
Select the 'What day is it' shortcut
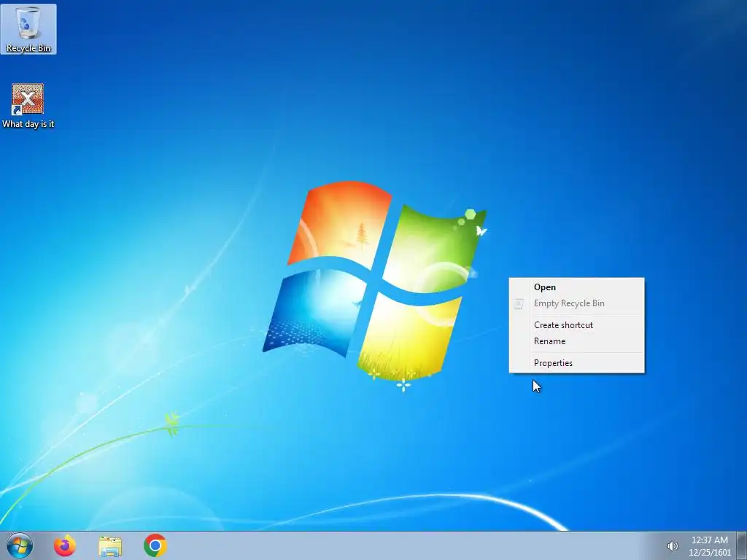(x=28, y=106)
